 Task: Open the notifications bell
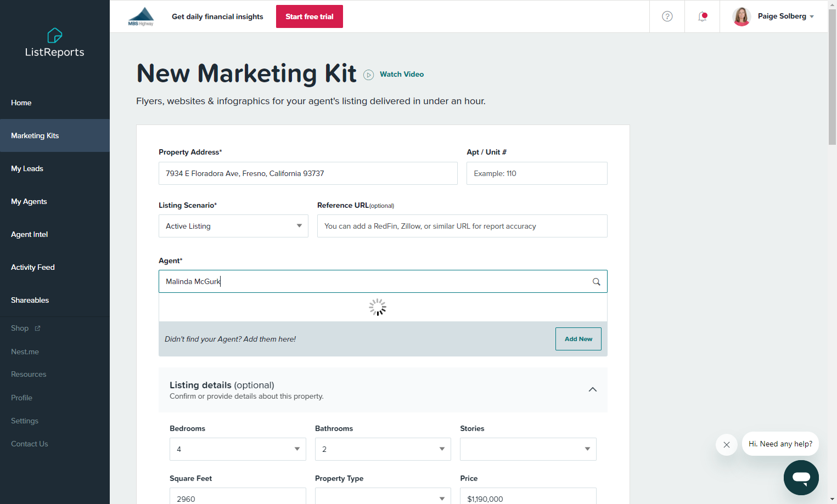coord(703,16)
